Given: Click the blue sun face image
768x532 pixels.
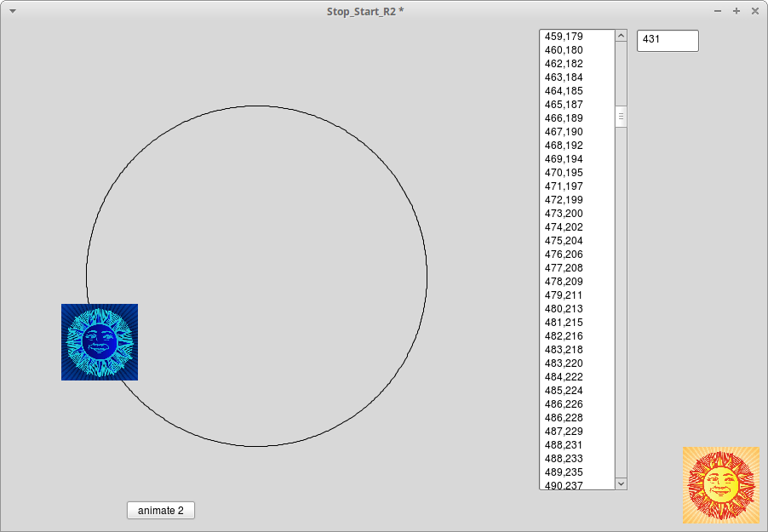Looking at the screenshot, I should [x=100, y=342].
